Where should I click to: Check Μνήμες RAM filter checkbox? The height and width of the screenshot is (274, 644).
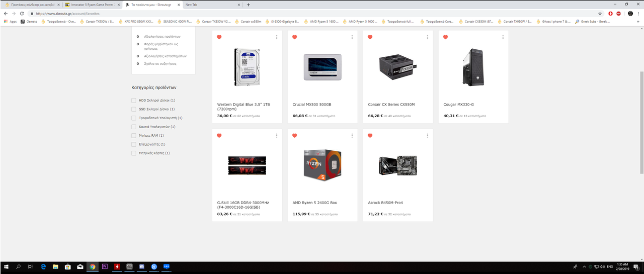click(x=134, y=135)
